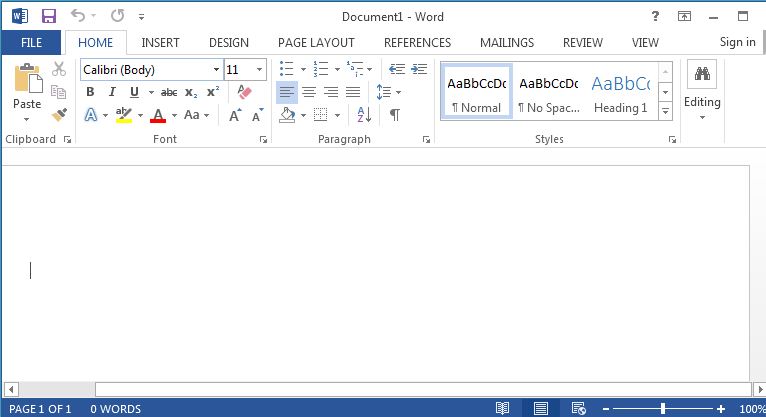Apply Shading paint bucket

(287, 115)
